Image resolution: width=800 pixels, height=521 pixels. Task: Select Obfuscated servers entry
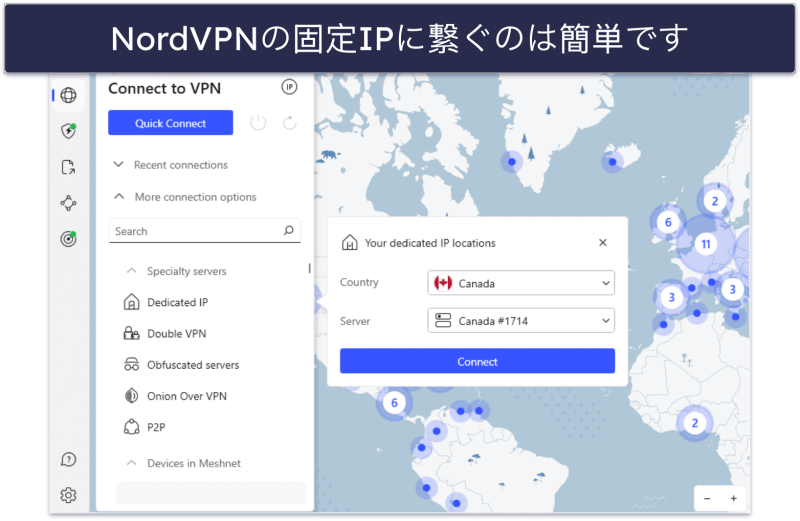(193, 365)
